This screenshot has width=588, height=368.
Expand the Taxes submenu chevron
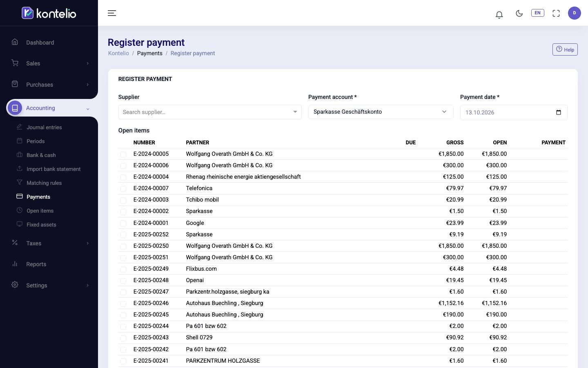pyautogui.click(x=87, y=243)
